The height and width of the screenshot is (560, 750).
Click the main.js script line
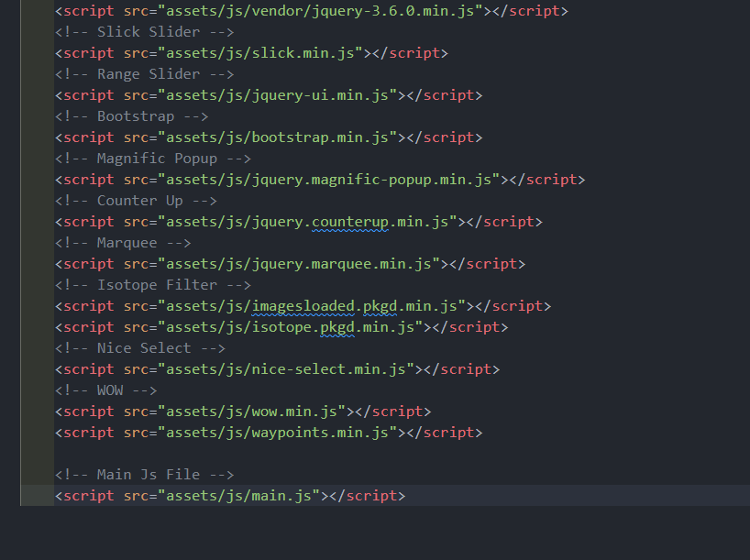click(x=230, y=495)
